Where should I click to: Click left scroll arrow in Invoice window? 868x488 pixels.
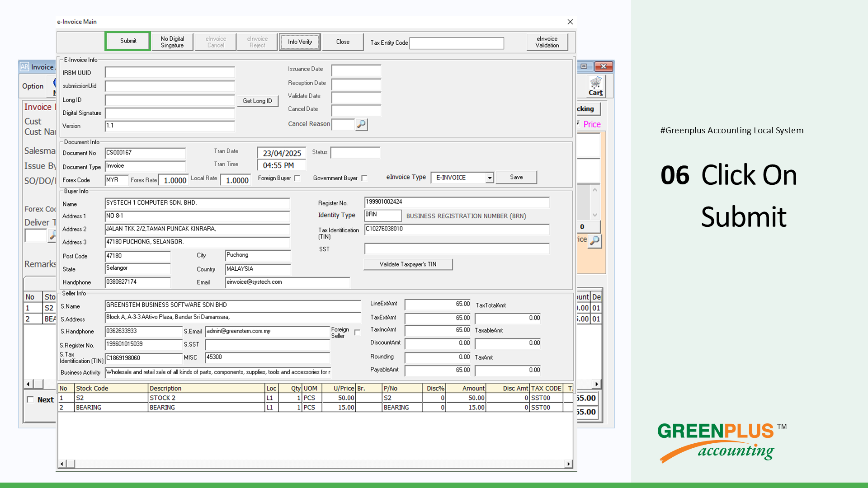pos(28,384)
